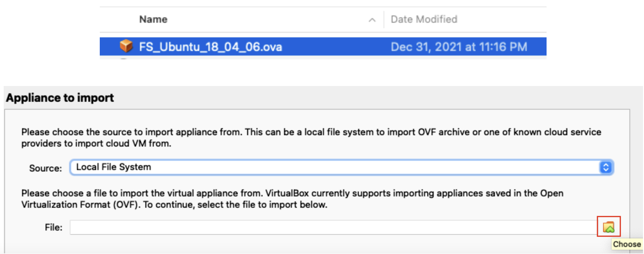Open the Choose file folder icon

(x=608, y=227)
